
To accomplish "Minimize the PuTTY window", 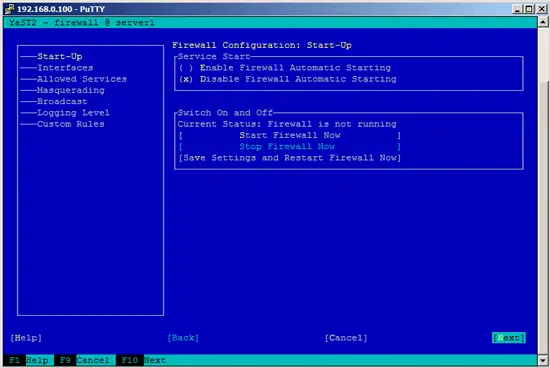I will (x=518, y=9).
